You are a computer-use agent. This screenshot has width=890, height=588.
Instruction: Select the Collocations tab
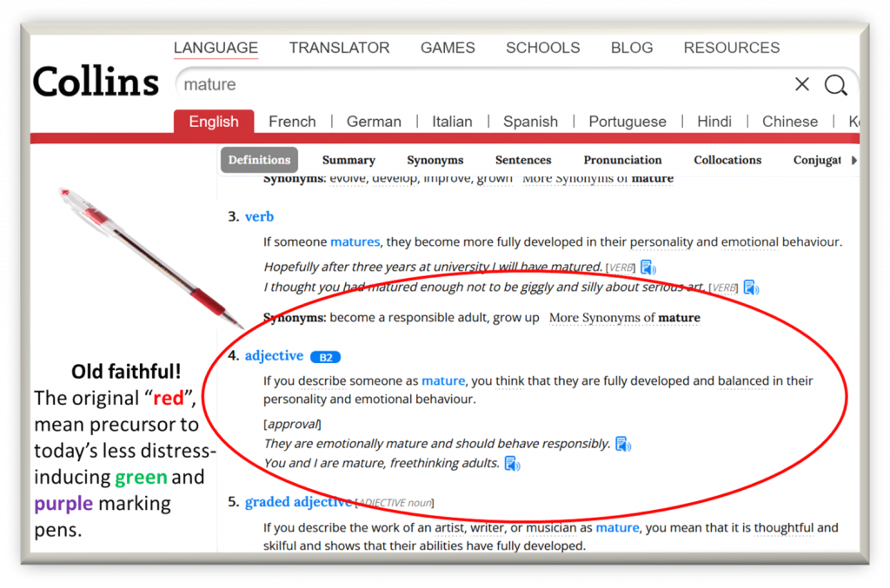pos(727,160)
